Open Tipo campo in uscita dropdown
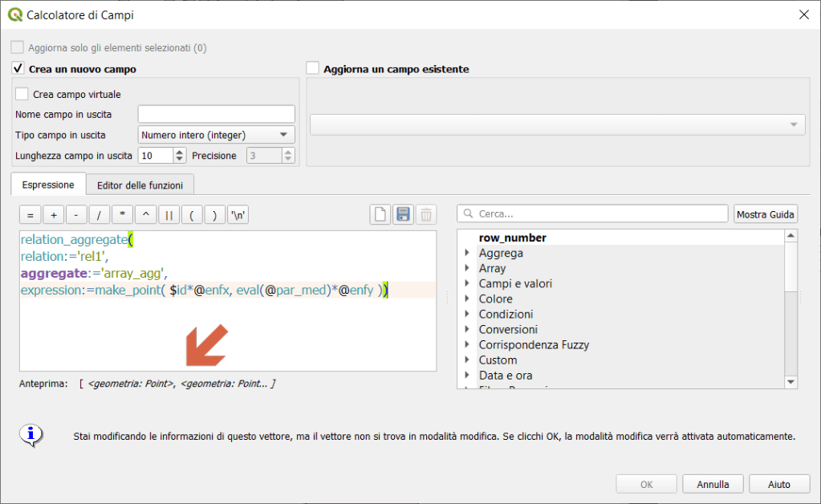The width and height of the screenshot is (821, 504). tap(216, 135)
